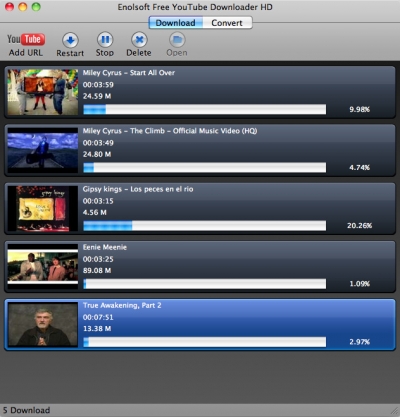Click file size 24.80 M

click(x=97, y=154)
